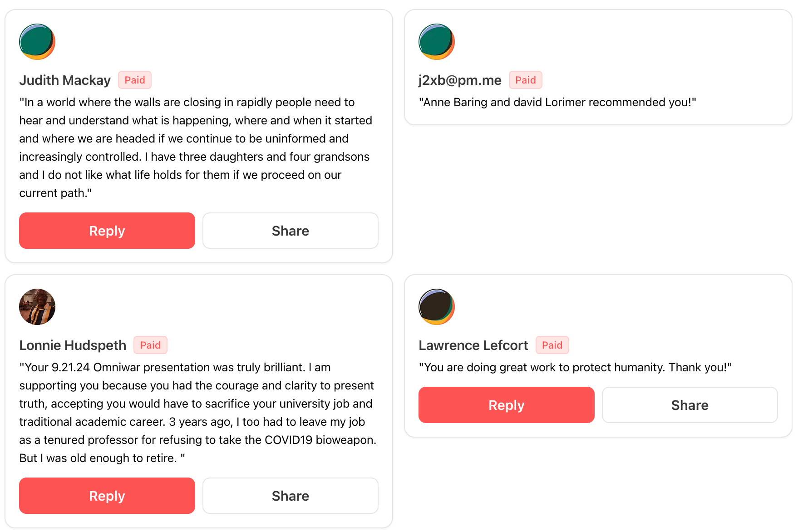This screenshot has width=798, height=532.
Task: Click the Paid badge beside Lawrence Lefcort
Action: pyautogui.click(x=552, y=345)
